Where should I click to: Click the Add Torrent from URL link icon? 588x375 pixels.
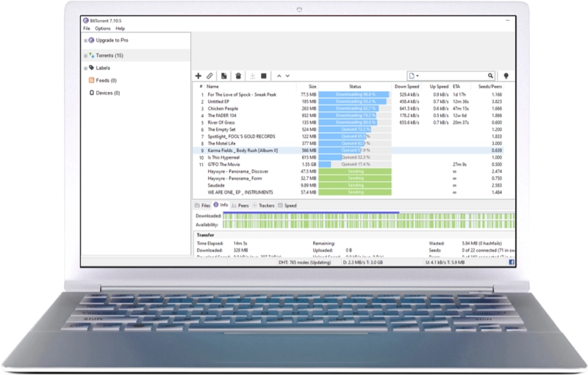209,76
